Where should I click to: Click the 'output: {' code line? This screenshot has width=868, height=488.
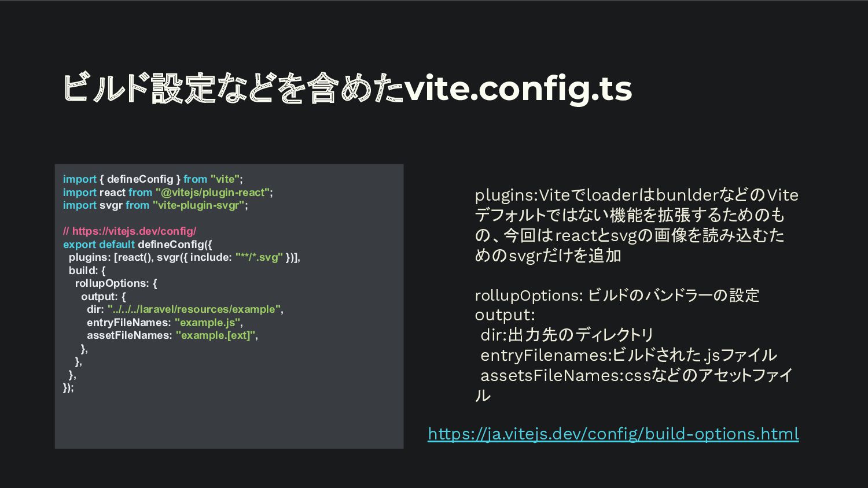[x=104, y=297]
